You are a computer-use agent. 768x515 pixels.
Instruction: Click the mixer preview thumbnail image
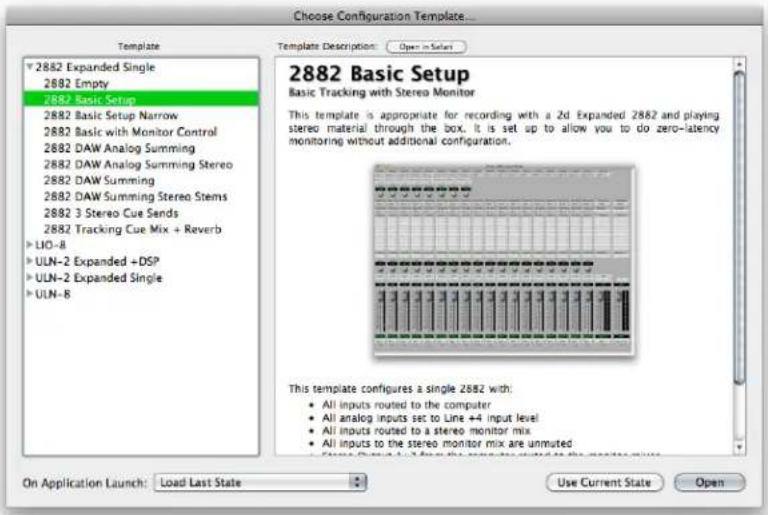pos(504,260)
